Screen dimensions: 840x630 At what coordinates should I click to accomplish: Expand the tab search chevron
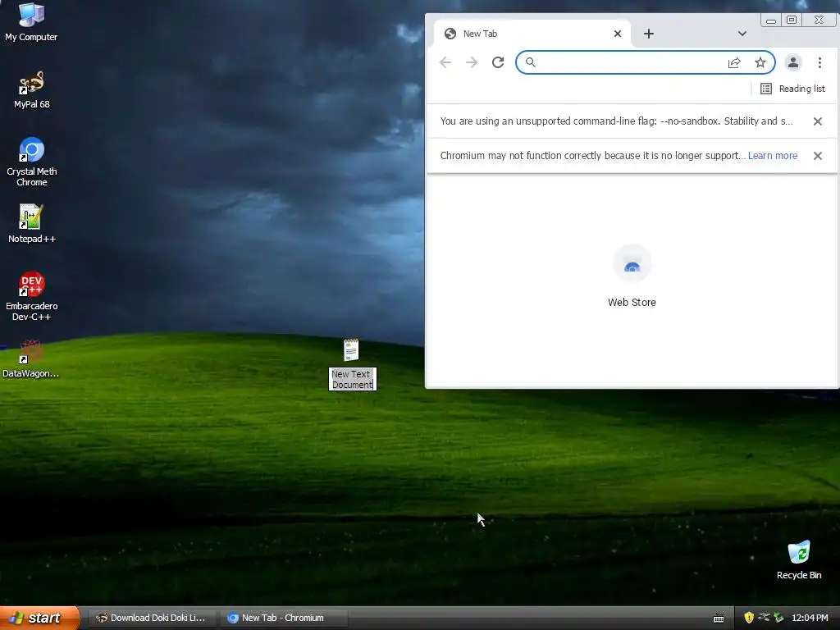pyautogui.click(x=742, y=34)
